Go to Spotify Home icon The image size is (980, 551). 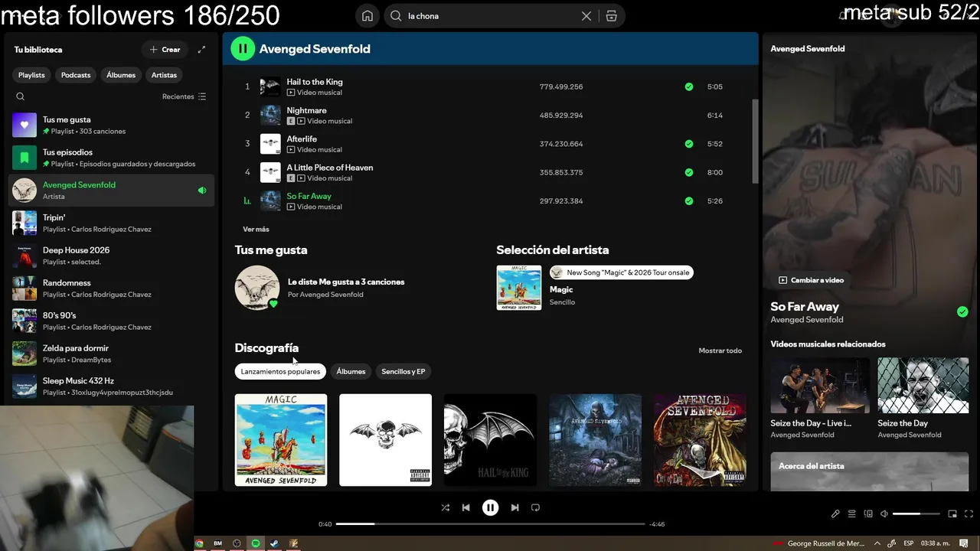point(367,16)
